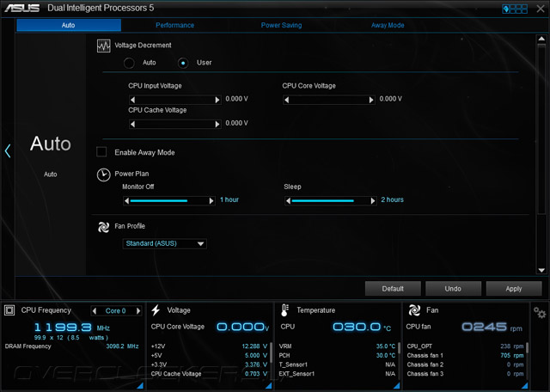This screenshot has width=550, height=392.
Task: Click the +3.3V 3.376 V reading
Action: pyautogui.click(x=256, y=364)
